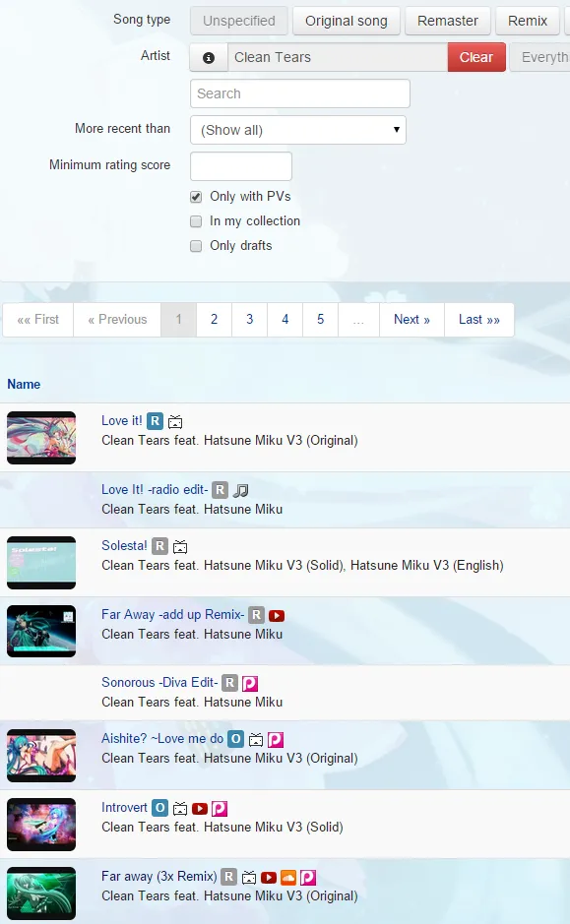Open the Far Away -add up Remix- link
The width and height of the screenshot is (570, 924).
(x=172, y=615)
